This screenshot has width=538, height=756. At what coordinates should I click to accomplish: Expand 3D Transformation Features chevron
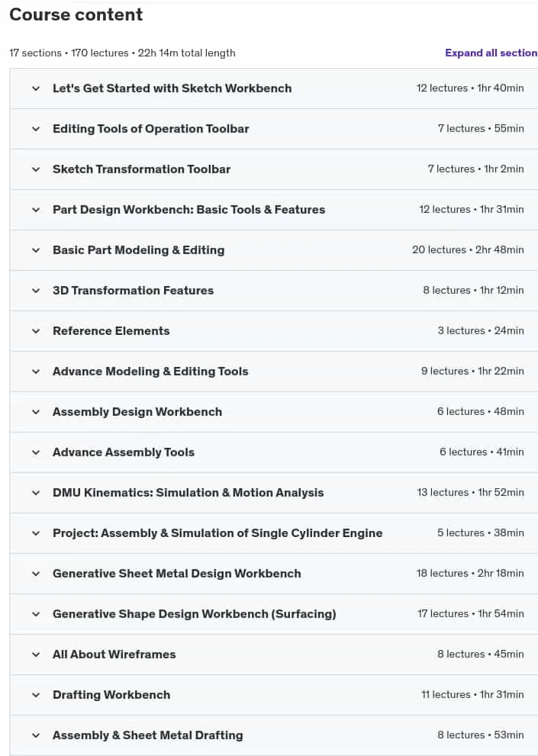pos(36,290)
